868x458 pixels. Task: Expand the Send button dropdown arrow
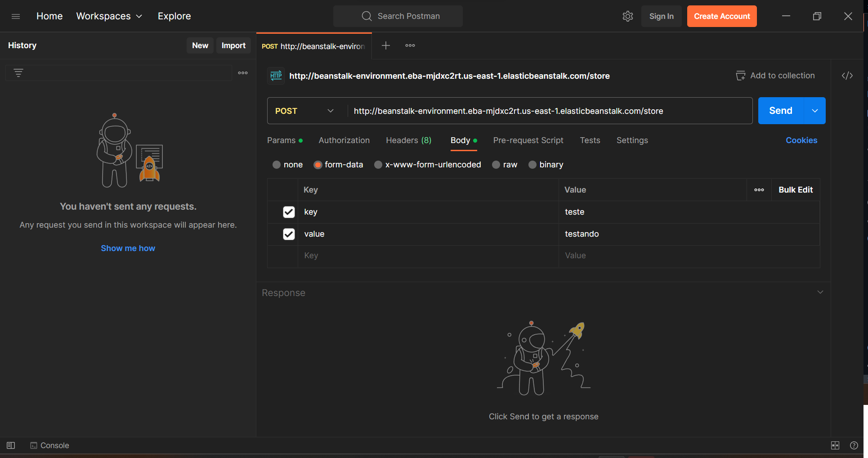click(x=815, y=111)
